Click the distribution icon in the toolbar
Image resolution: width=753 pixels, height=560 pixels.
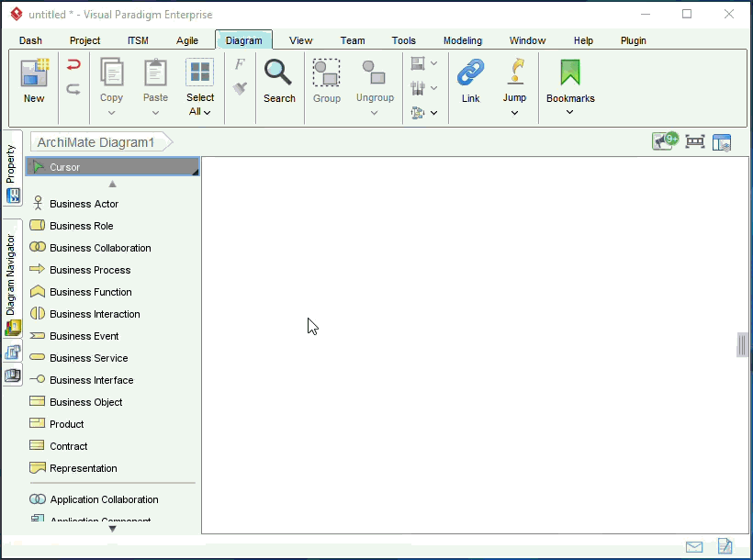(x=418, y=88)
